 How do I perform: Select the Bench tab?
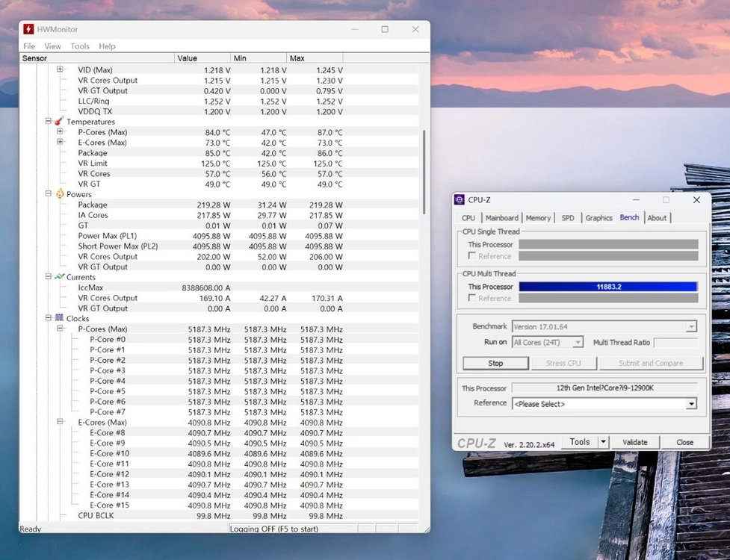click(629, 217)
